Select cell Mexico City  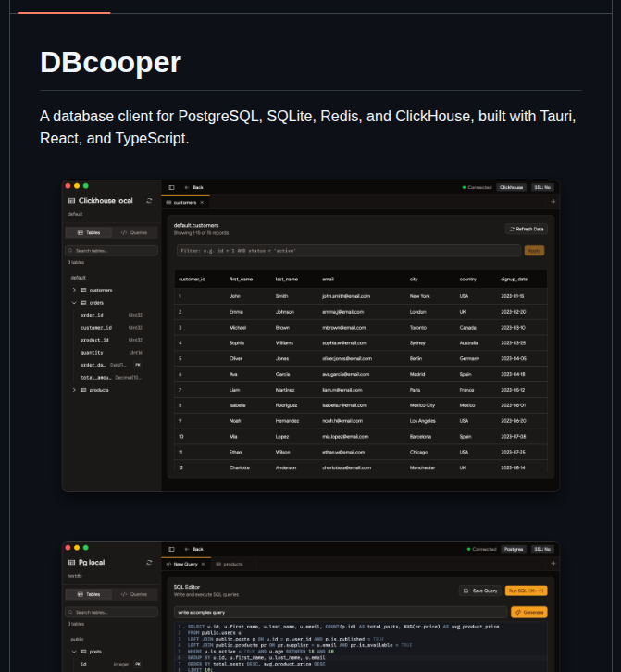[422, 405]
